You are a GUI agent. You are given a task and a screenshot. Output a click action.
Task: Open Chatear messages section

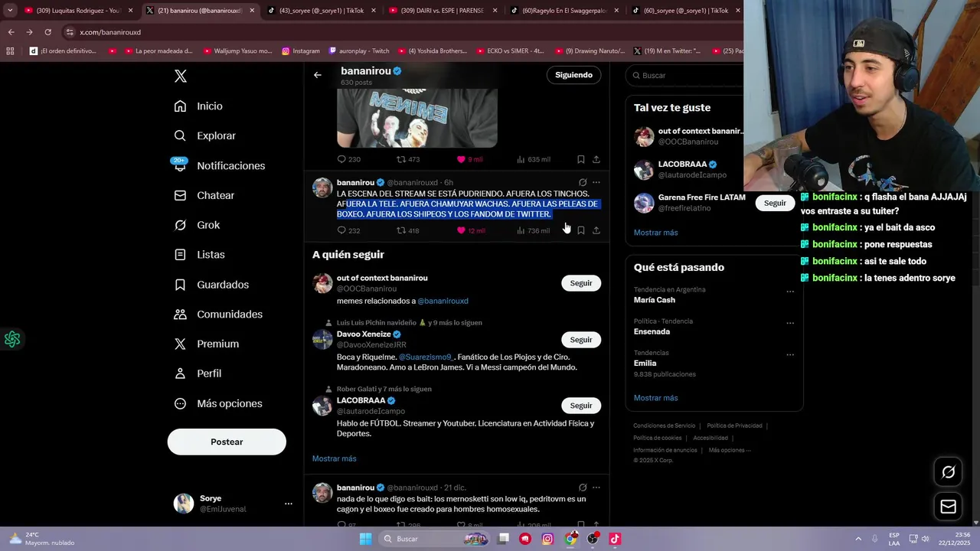pyautogui.click(x=204, y=195)
